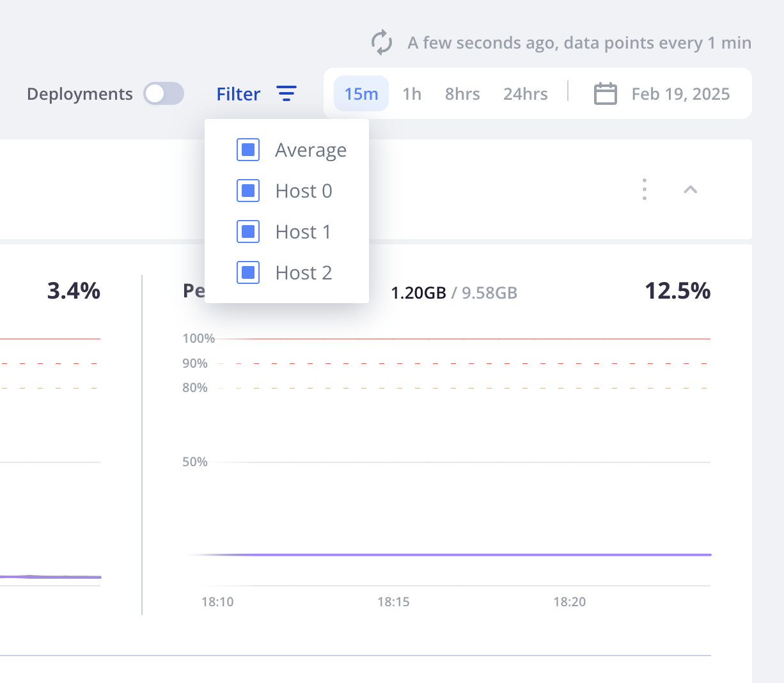Switch to the 1h time range
The width and height of the screenshot is (784, 683).
(412, 94)
